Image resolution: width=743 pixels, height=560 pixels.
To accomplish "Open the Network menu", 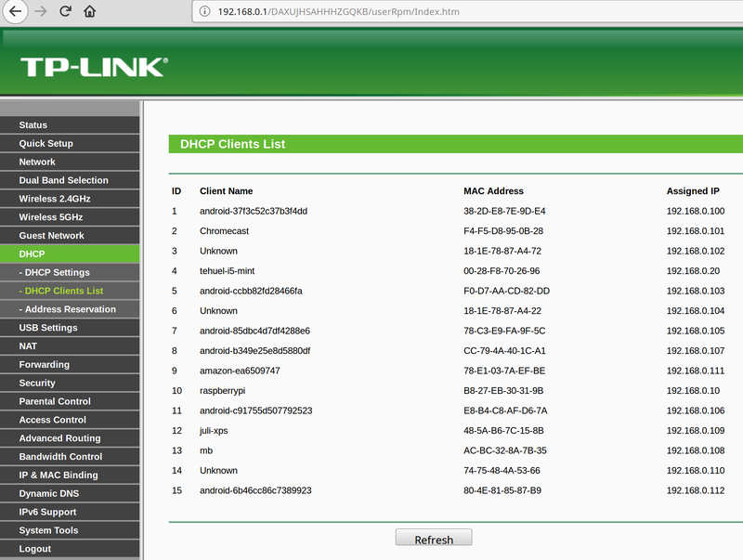I will [70, 162].
